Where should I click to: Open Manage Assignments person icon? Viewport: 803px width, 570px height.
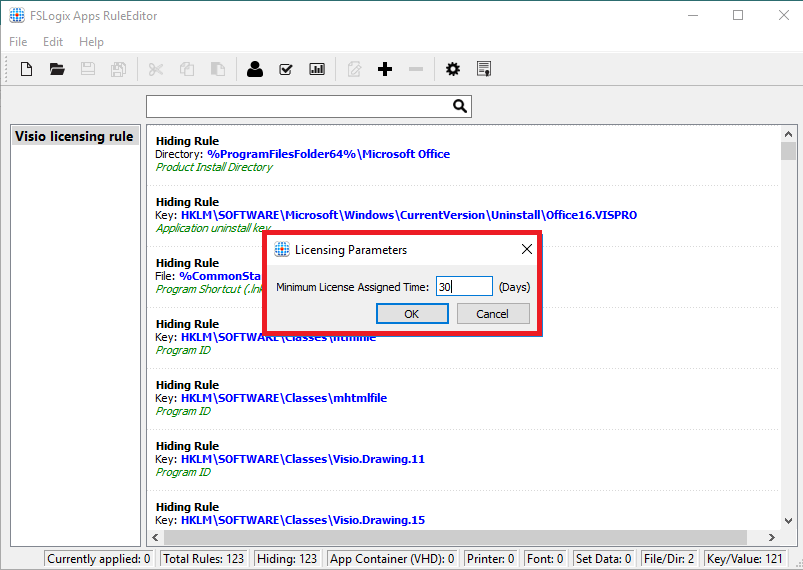pyautogui.click(x=255, y=69)
